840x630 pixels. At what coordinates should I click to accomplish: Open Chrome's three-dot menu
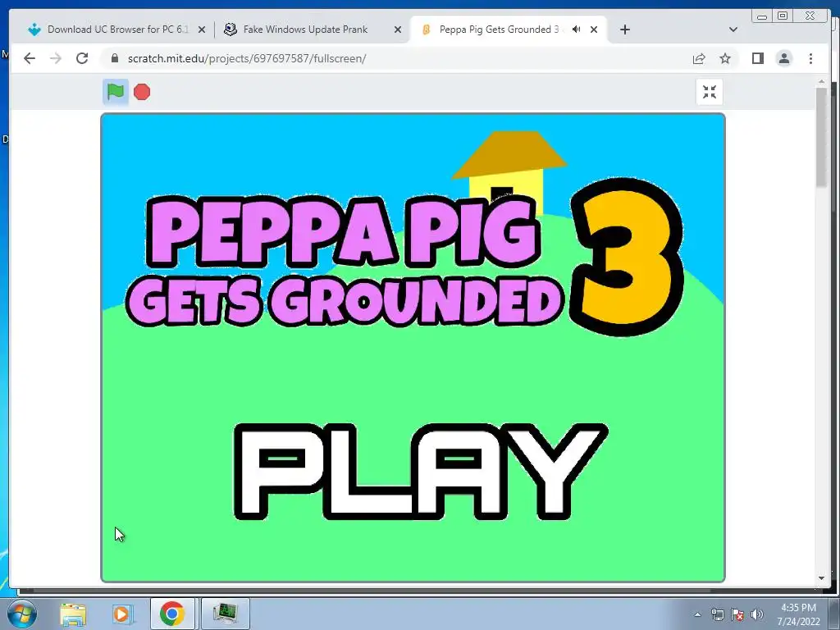[x=810, y=58]
